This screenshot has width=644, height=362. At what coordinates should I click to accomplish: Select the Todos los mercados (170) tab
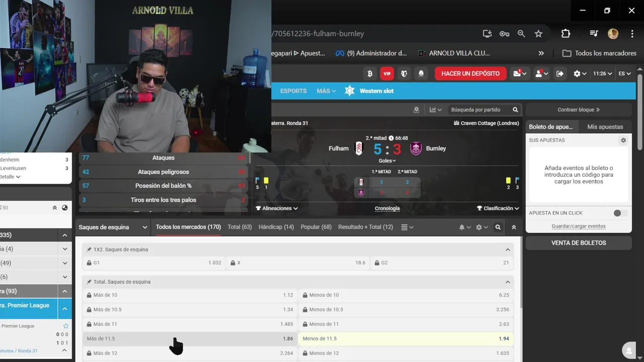tap(188, 227)
